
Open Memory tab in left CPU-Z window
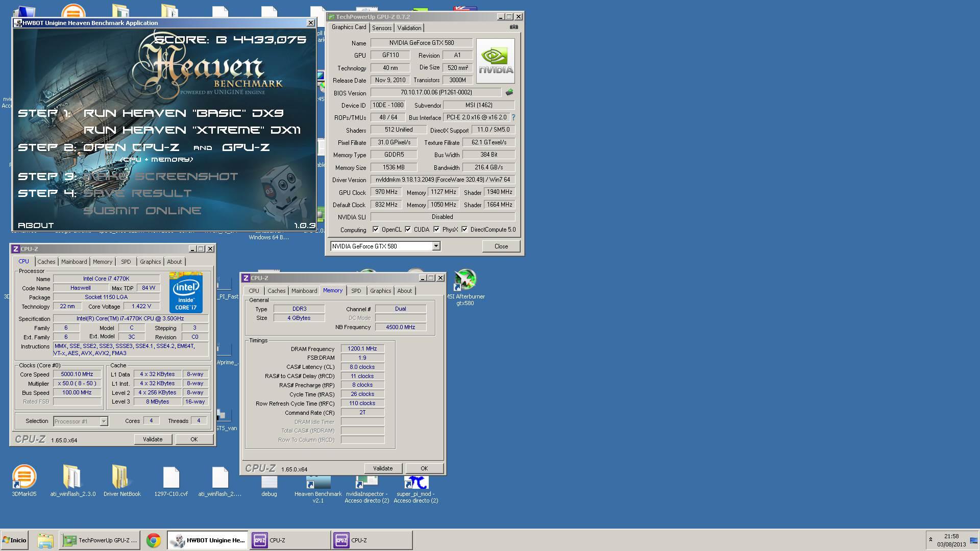pos(102,262)
